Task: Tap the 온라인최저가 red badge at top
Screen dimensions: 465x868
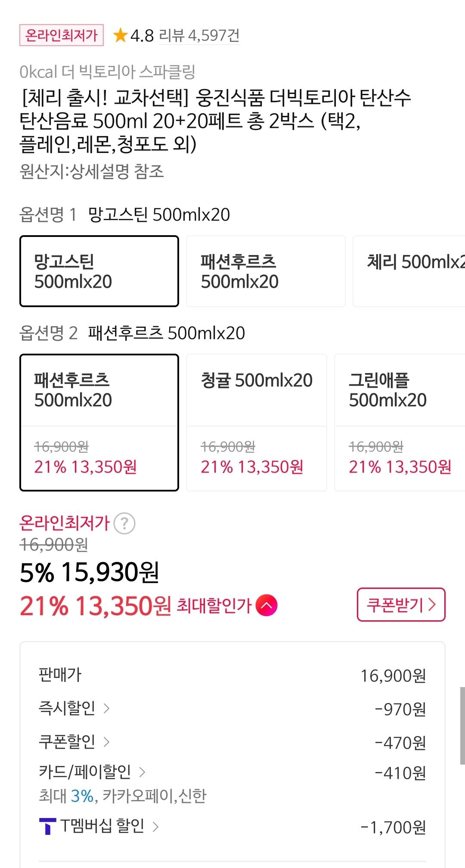Action: pos(62,35)
